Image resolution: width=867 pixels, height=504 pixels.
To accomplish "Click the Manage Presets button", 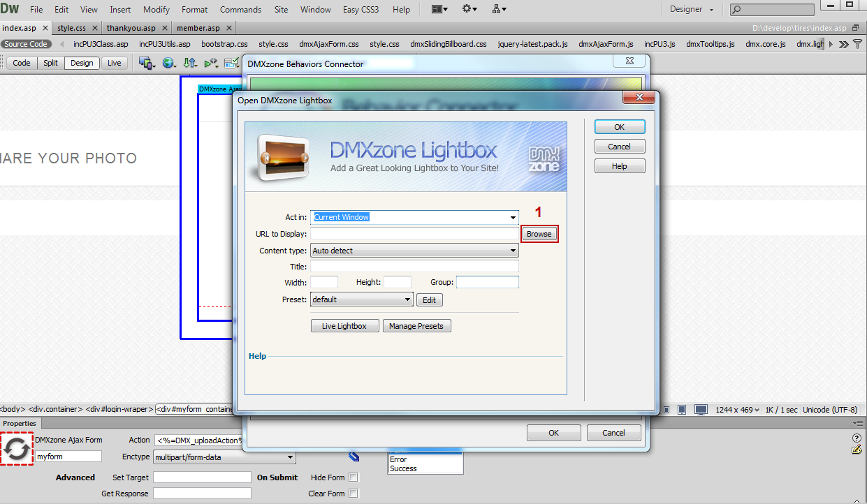I will [416, 326].
